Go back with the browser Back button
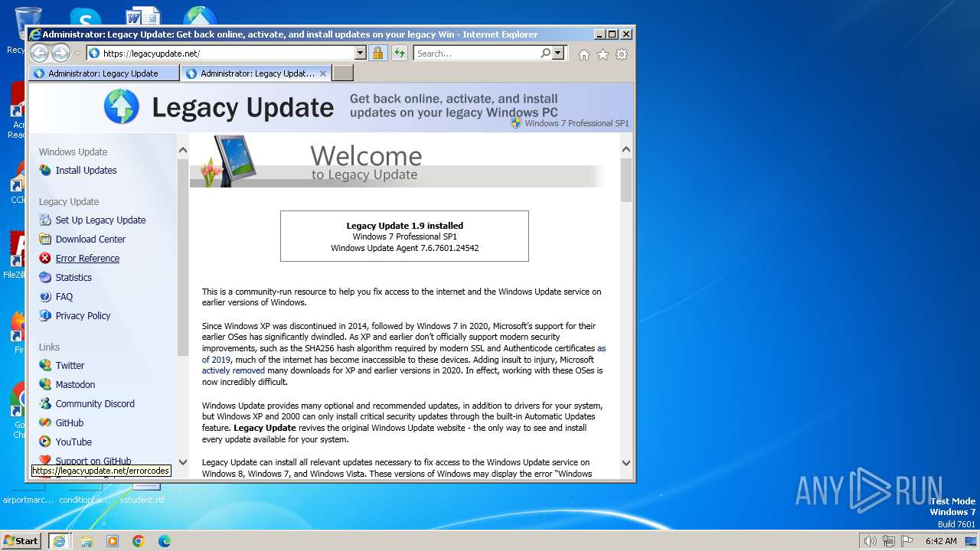Screen dimensions: 980x551 (39, 53)
